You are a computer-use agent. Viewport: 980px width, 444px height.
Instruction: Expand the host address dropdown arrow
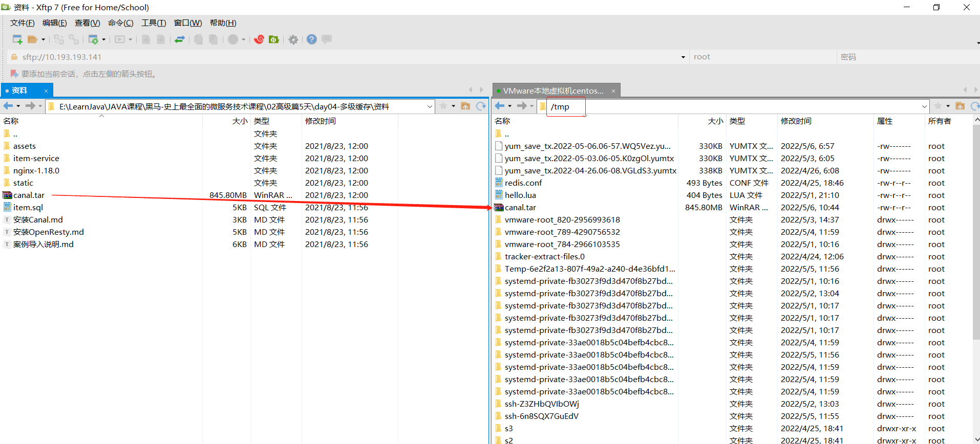coord(683,57)
